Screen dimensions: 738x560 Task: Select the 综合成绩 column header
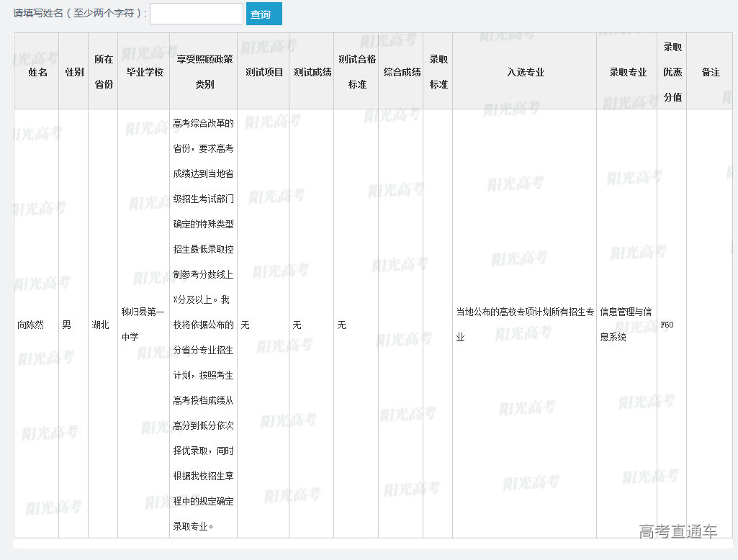pyautogui.click(x=402, y=72)
